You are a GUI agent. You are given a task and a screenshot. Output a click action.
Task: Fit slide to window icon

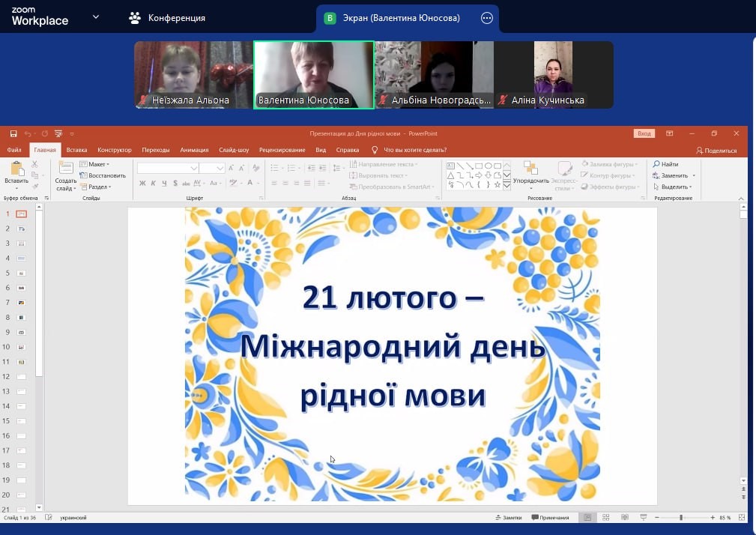(x=740, y=518)
